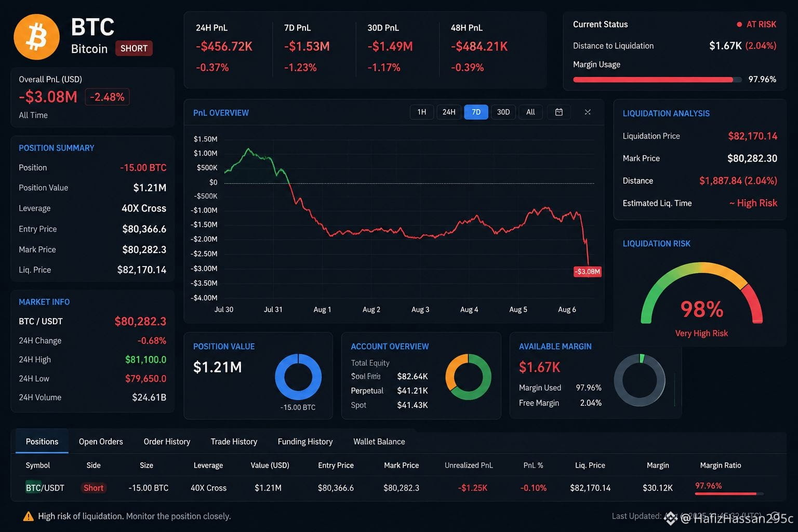Select the 1H chart range
798x532 pixels.
click(x=422, y=112)
